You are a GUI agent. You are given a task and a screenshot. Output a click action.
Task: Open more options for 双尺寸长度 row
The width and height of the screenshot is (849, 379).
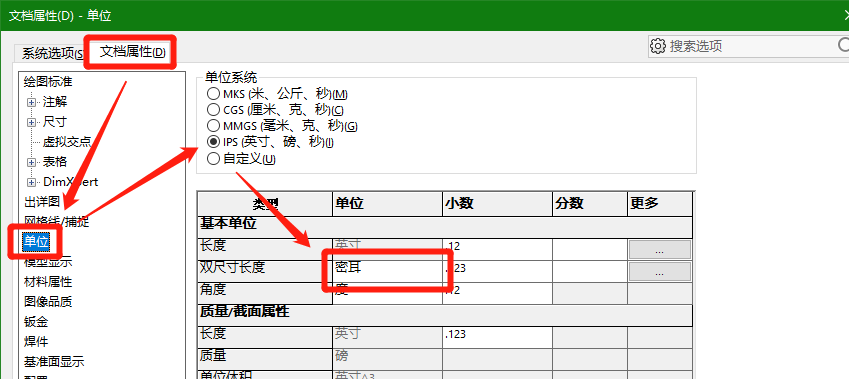click(659, 272)
